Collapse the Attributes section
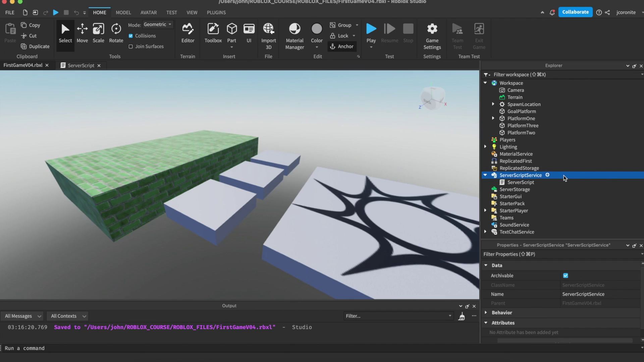Image resolution: width=644 pixels, height=362 pixels. 486,323
